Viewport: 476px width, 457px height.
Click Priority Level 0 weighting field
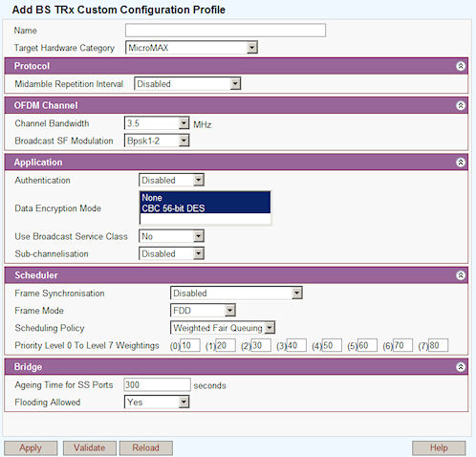190,345
